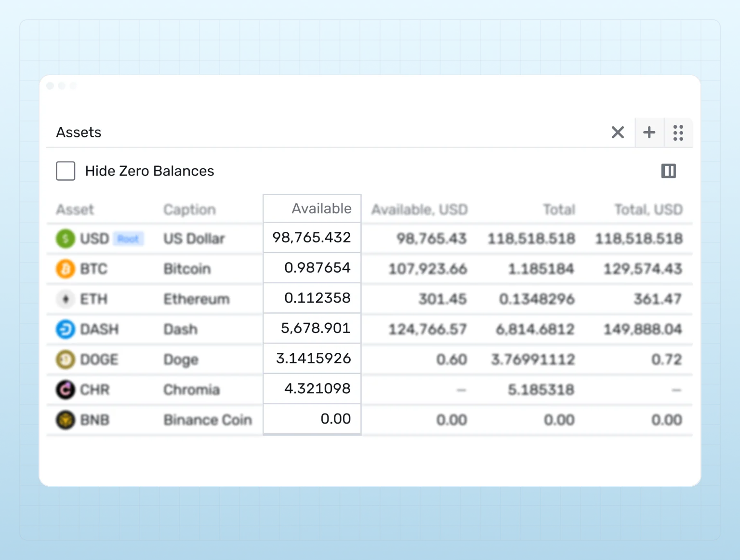Screen dimensions: 740x560
Task: Click the Binance Coin icon
Action: 66,420
